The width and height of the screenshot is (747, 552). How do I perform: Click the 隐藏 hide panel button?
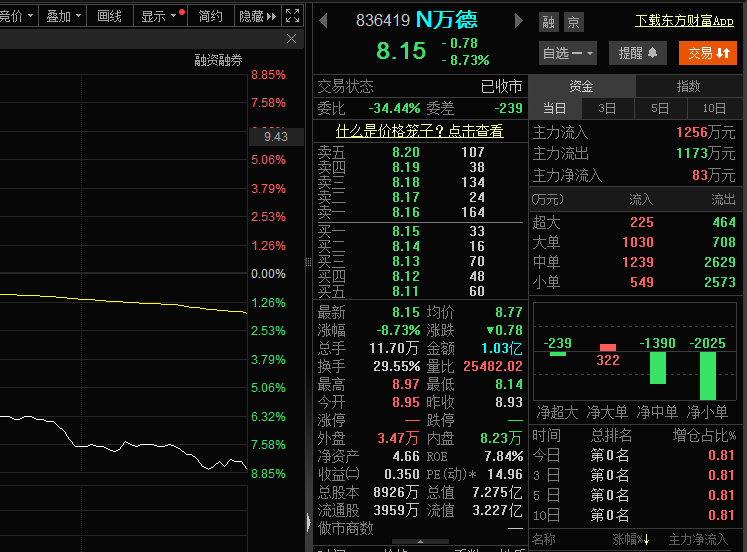258,16
